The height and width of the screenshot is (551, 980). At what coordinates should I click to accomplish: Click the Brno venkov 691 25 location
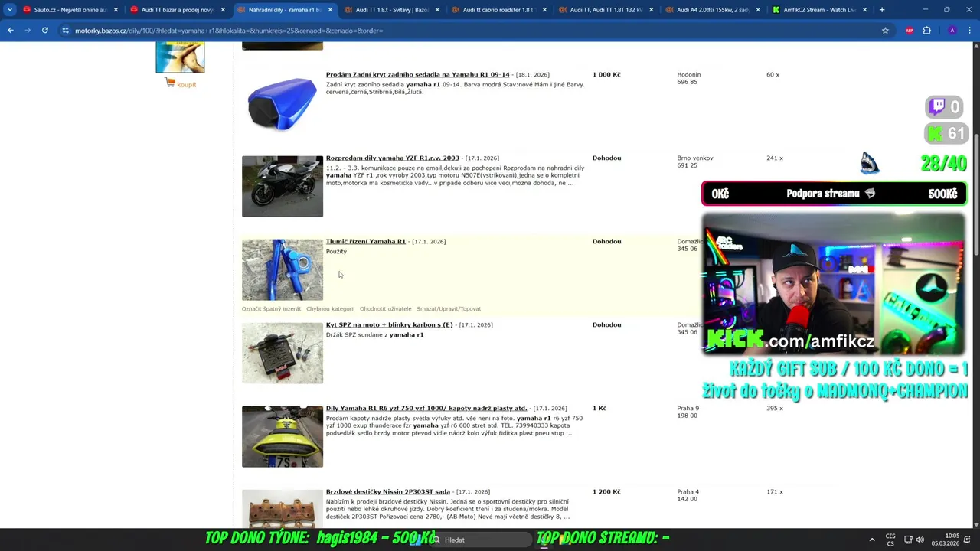point(694,161)
